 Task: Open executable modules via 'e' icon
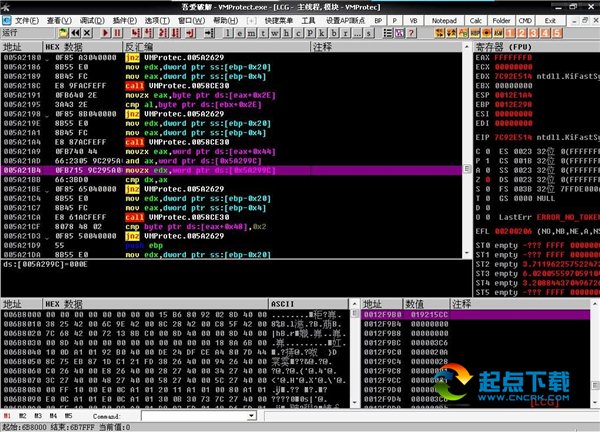coord(240,33)
